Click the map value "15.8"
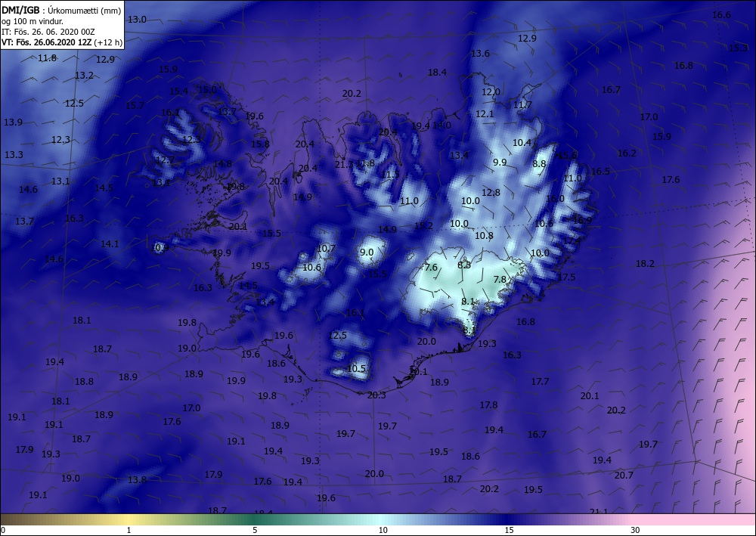 (x=260, y=144)
